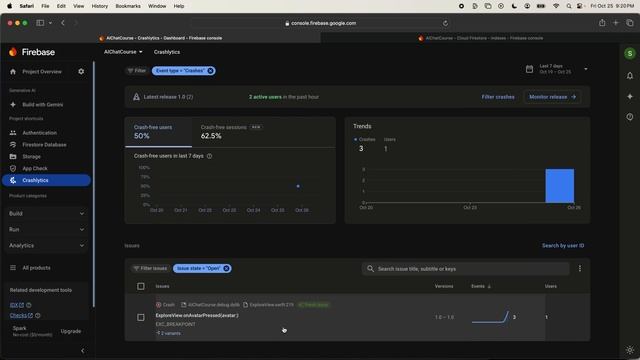The width and height of the screenshot is (640, 360).
Task: Click the Storage folder icon
Action: [x=13, y=156]
